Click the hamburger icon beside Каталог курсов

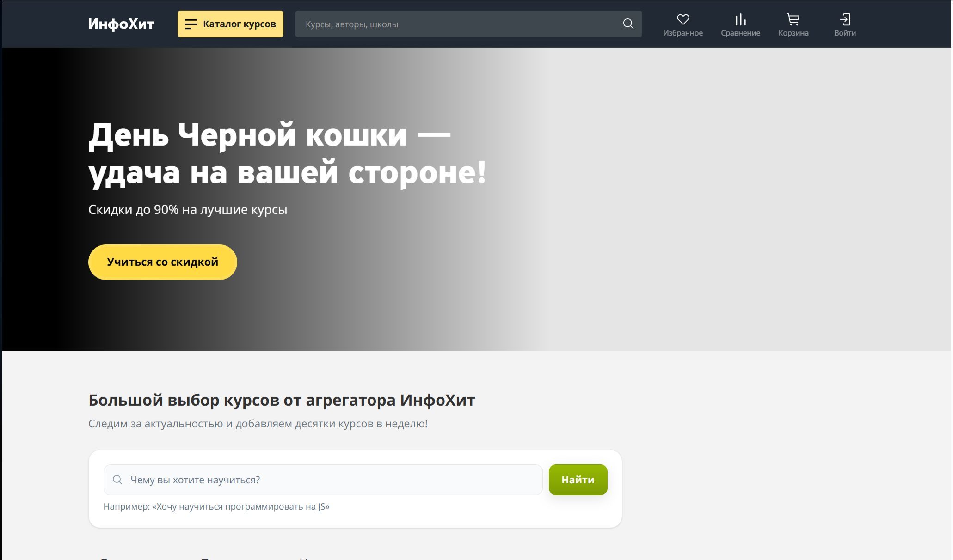pyautogui.click(x=191, y=24)
